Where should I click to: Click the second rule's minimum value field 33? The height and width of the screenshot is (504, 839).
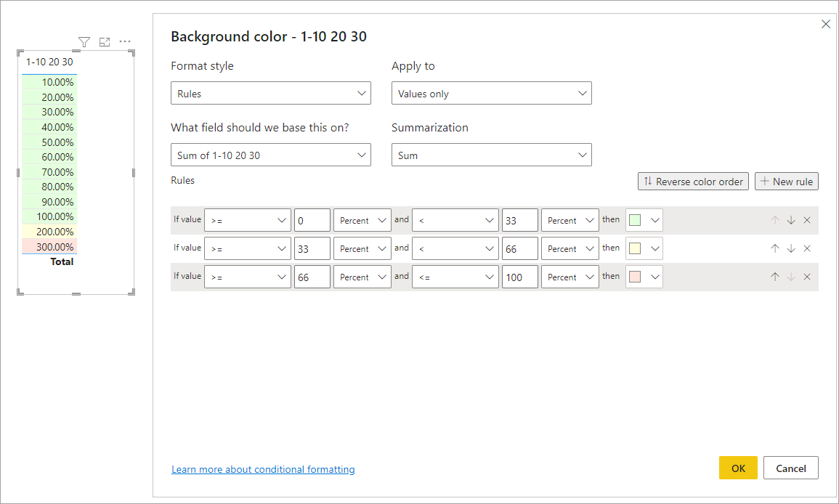pos(312,248)
